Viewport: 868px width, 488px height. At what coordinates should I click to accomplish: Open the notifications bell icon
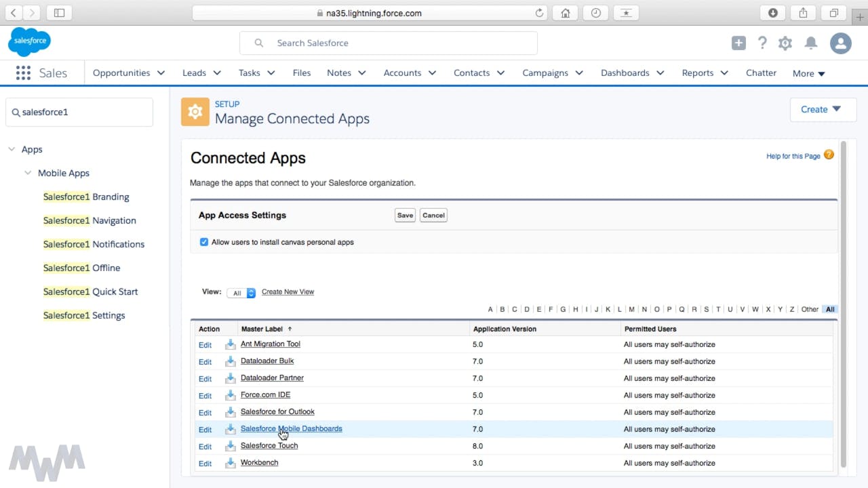[810, 43]
